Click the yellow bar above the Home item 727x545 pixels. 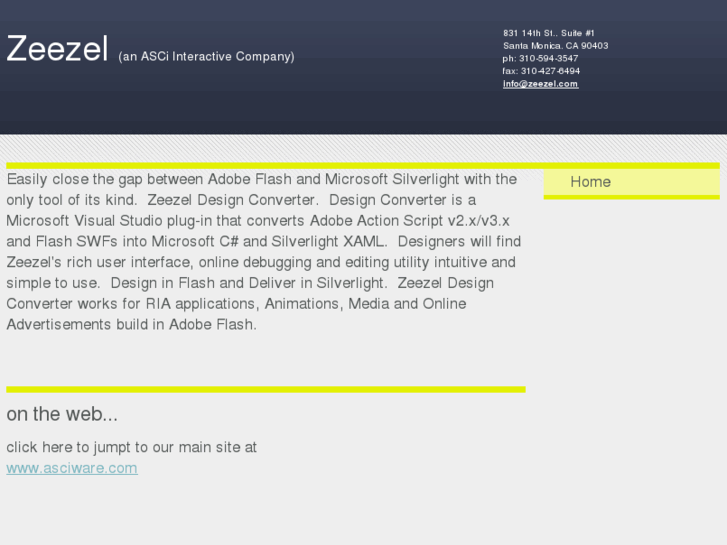631,166
